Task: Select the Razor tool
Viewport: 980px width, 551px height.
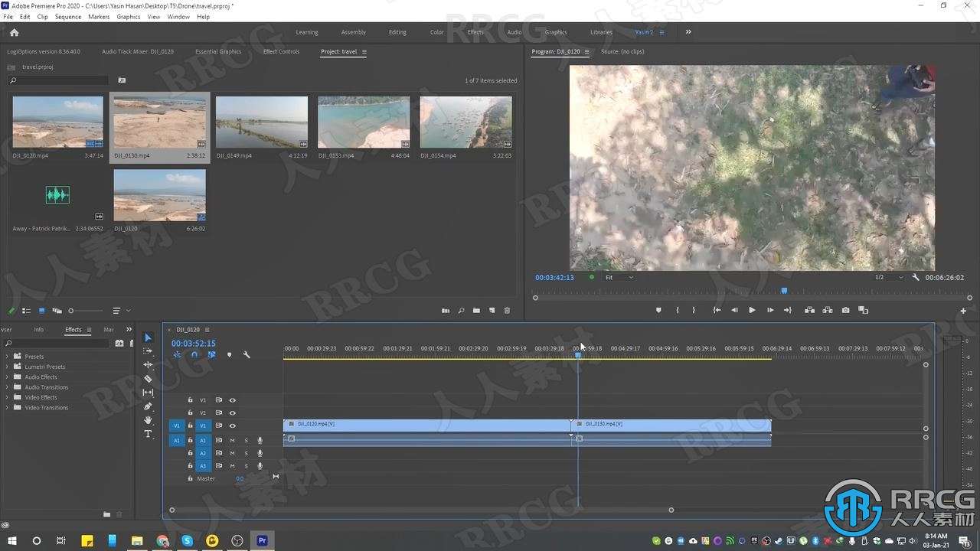Action: [x=148, y=379]
